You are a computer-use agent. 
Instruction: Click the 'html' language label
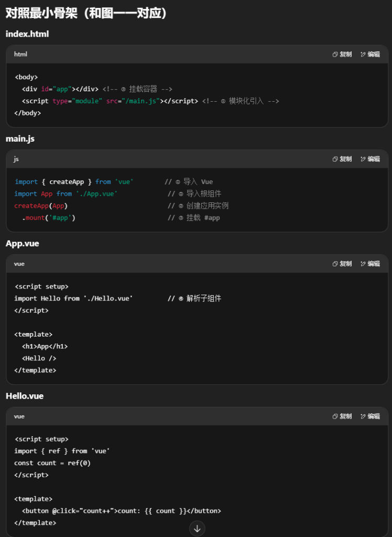[20, 54]
